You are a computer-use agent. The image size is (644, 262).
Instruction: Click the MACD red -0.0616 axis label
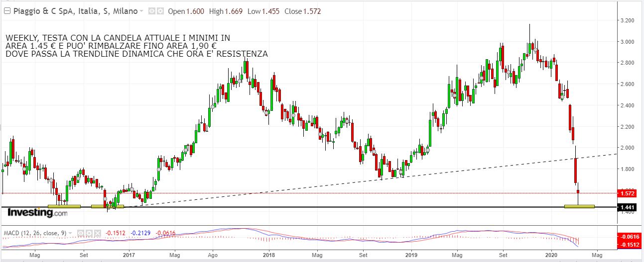pos(628,238)
